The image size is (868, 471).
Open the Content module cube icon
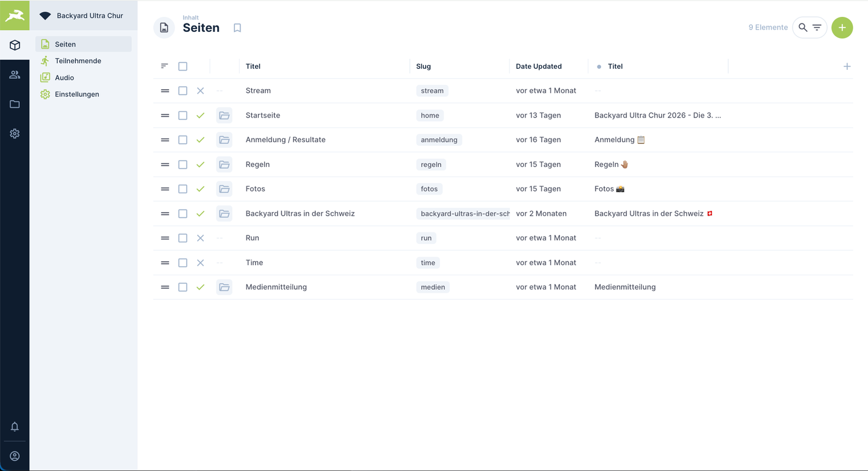click(x=14, y=45)
